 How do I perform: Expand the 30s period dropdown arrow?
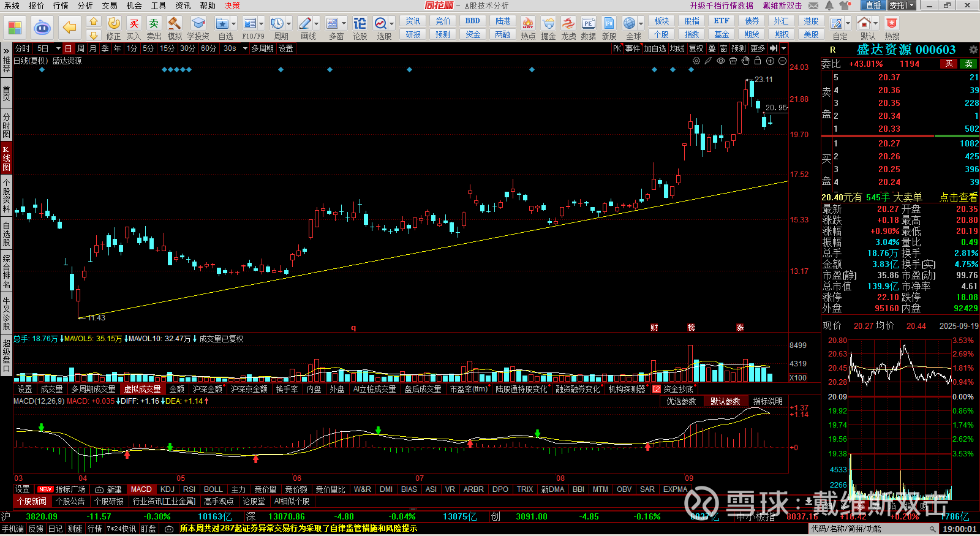[245, 48]
